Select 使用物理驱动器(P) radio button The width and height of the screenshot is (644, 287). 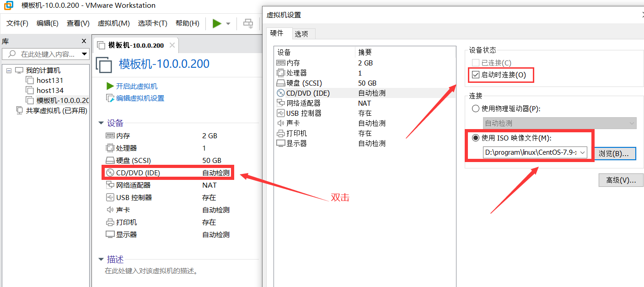[x=476, y=109]
